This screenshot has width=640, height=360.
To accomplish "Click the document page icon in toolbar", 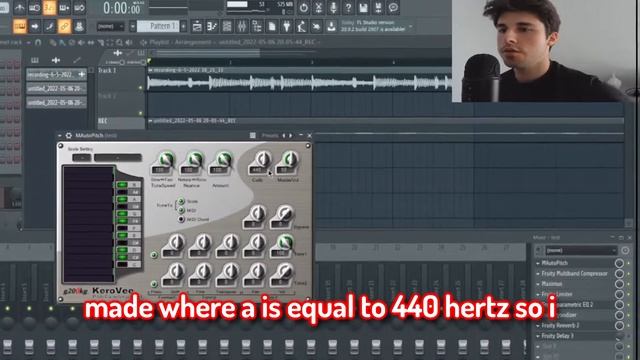I will [272, 27].
